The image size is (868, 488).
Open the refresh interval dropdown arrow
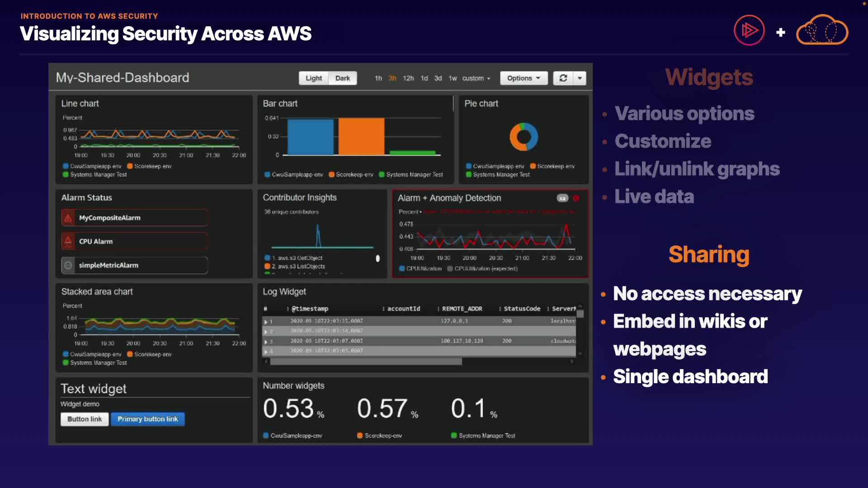click(580, 78)
